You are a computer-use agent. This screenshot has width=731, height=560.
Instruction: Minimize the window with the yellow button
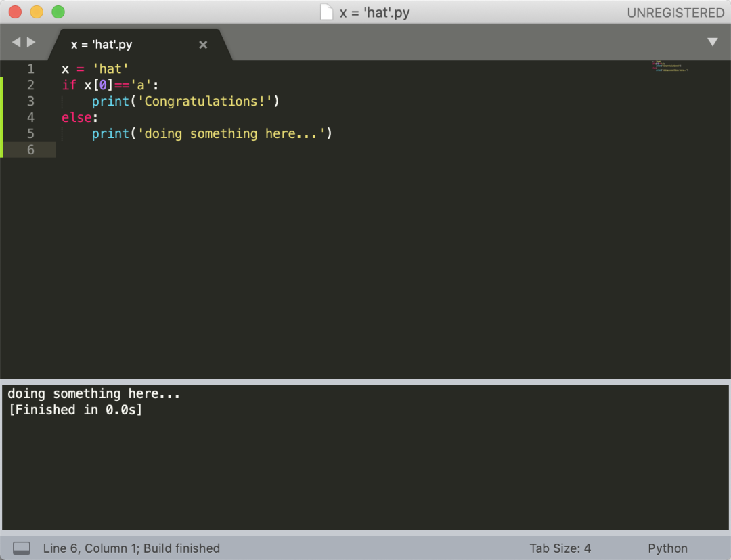[x=37, y=12]
